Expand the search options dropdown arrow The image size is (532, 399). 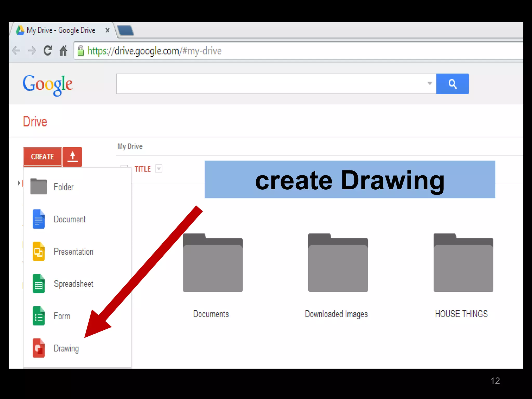click(430, 83)
